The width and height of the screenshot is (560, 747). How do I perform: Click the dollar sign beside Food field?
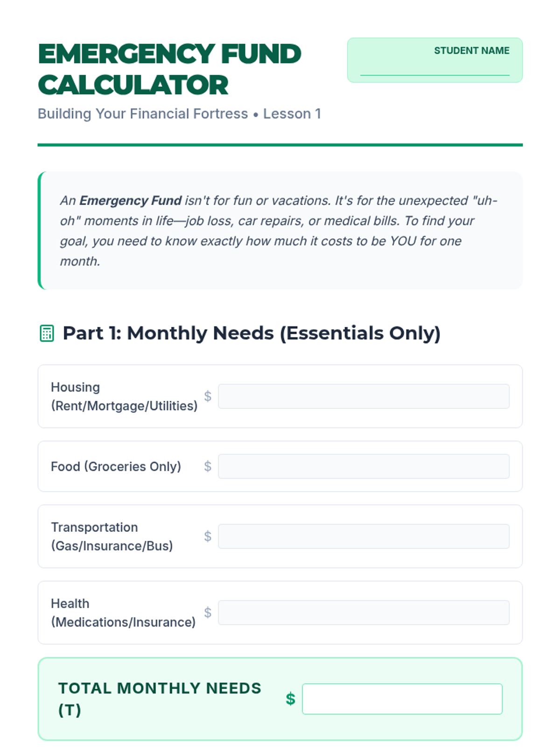point(208,466)
